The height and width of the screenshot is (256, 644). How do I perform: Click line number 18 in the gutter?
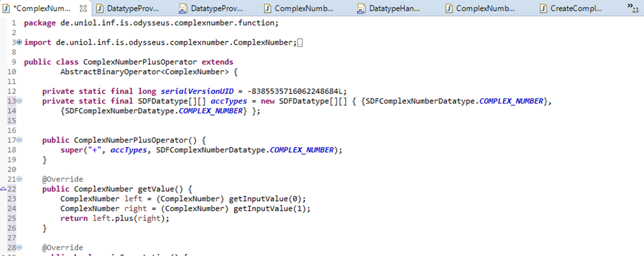tap(12, 150)
